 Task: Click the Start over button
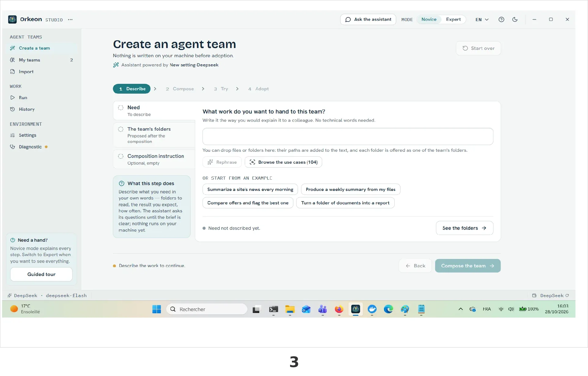478,48
